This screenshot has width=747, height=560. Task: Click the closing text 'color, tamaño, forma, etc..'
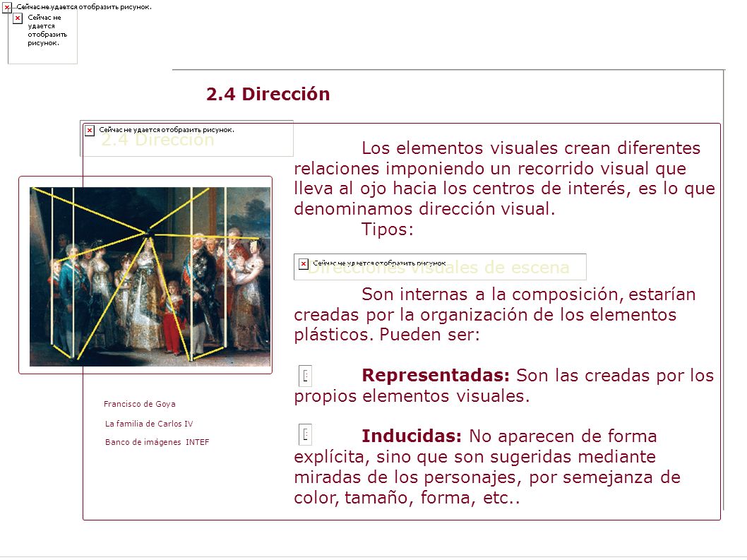(407, 498)
